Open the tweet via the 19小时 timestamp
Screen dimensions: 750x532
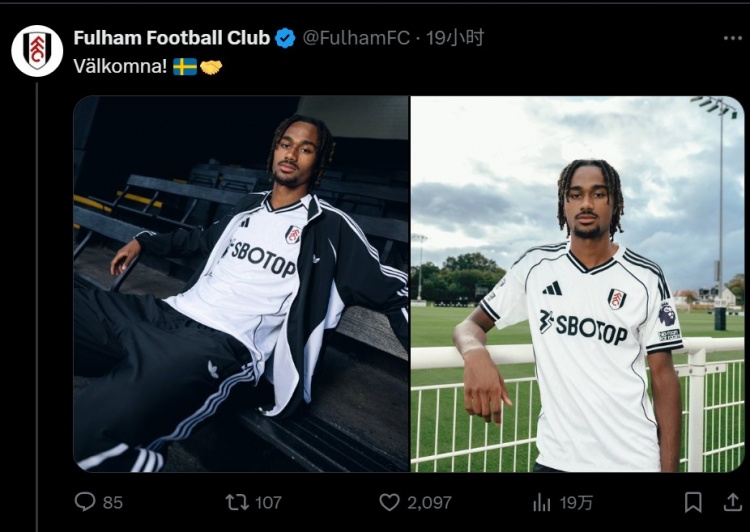click(x=455, y=38)
